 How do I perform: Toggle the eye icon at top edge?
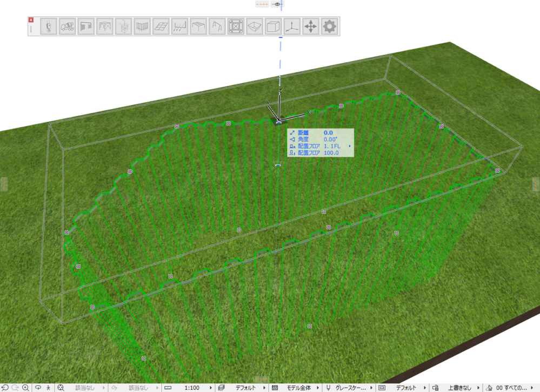pos(277,4)
